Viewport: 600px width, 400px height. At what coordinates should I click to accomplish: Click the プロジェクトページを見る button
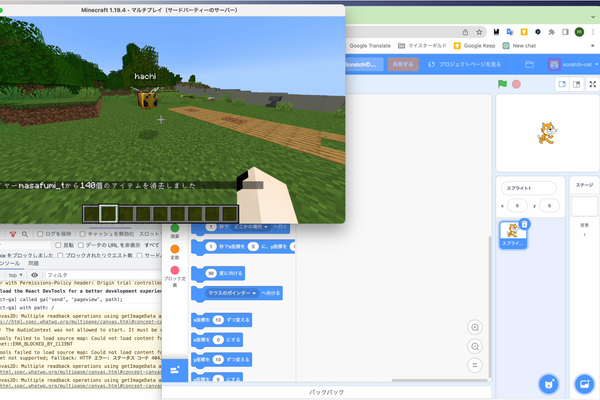tap(464, 64)
